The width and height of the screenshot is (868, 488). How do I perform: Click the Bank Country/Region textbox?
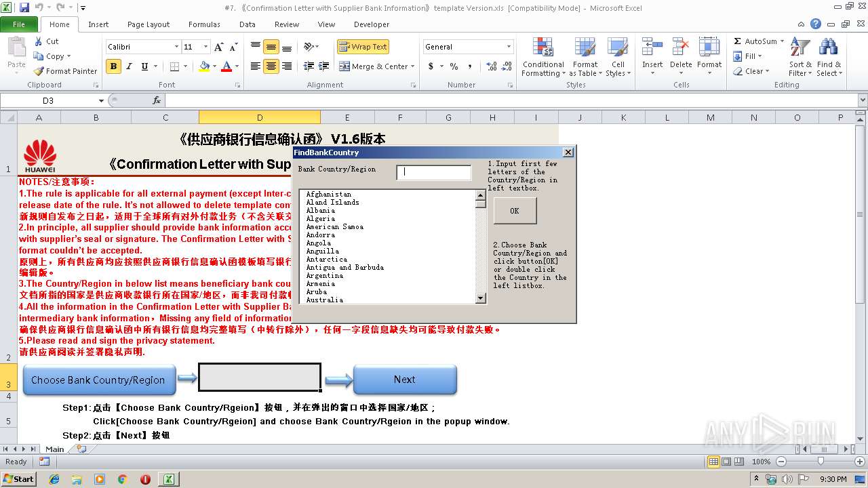click(434, 172)
